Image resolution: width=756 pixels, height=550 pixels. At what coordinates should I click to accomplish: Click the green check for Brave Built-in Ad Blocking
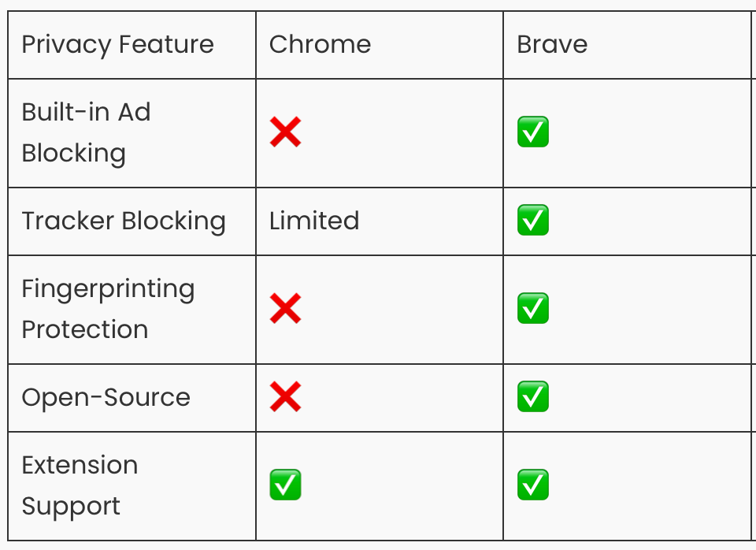pyautogui.click(x=533, y=132)
